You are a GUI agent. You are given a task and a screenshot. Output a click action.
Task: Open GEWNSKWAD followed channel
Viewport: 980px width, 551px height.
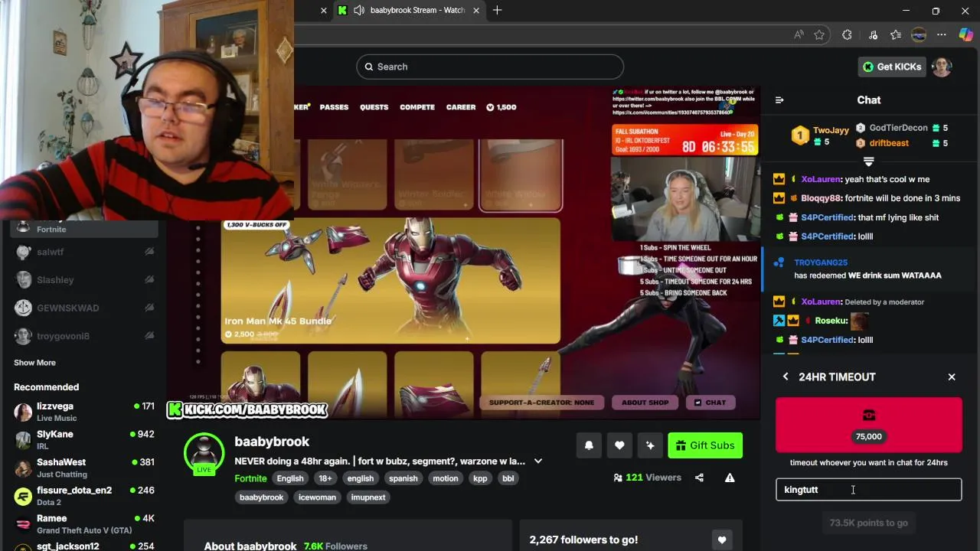[84, 308]
